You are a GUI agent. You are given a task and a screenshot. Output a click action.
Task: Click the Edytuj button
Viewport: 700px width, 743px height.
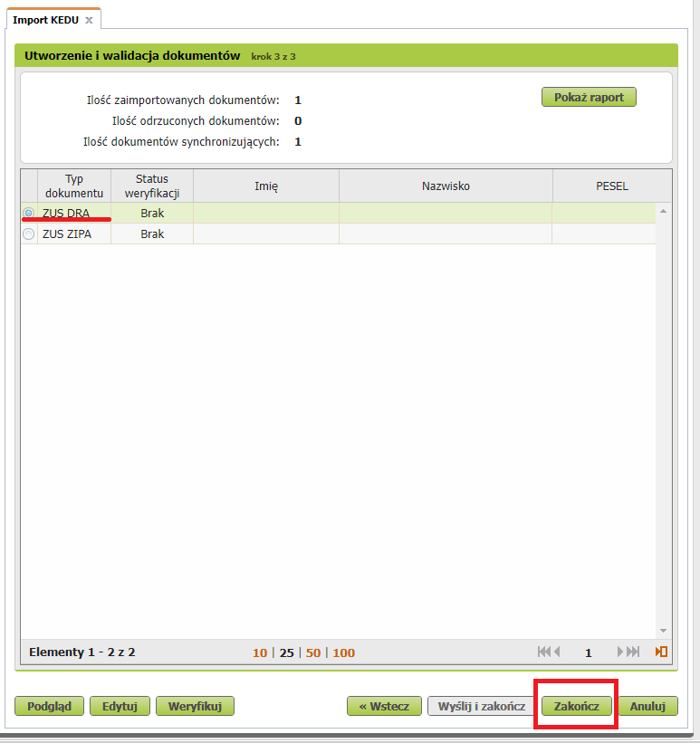[x=120, y=706]
